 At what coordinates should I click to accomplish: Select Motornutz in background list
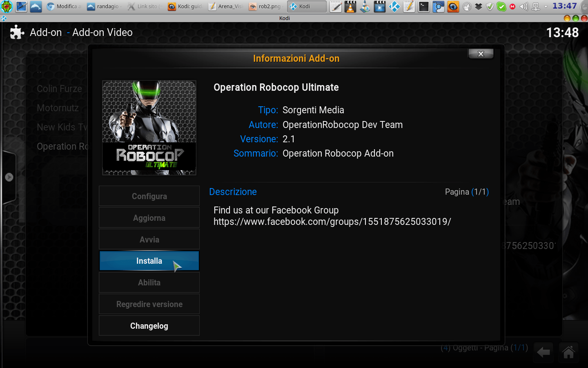click(58, 108)
